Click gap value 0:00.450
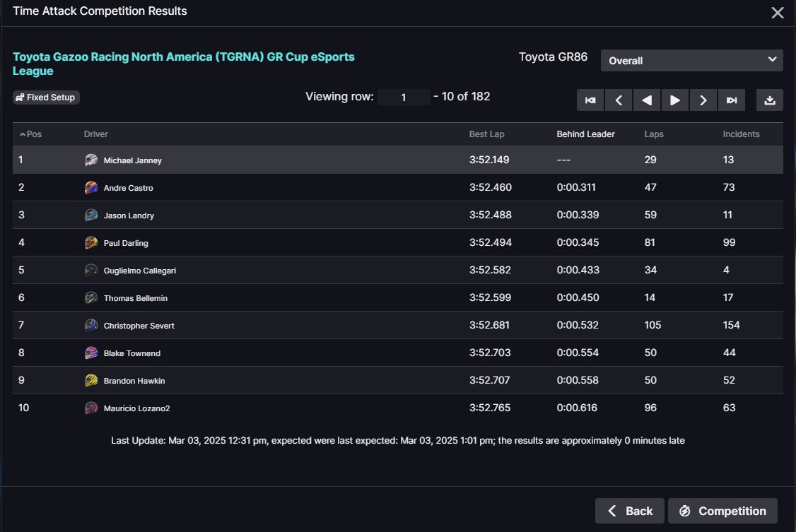This screenshot has width=796, height=532. (x=578, y=297)
